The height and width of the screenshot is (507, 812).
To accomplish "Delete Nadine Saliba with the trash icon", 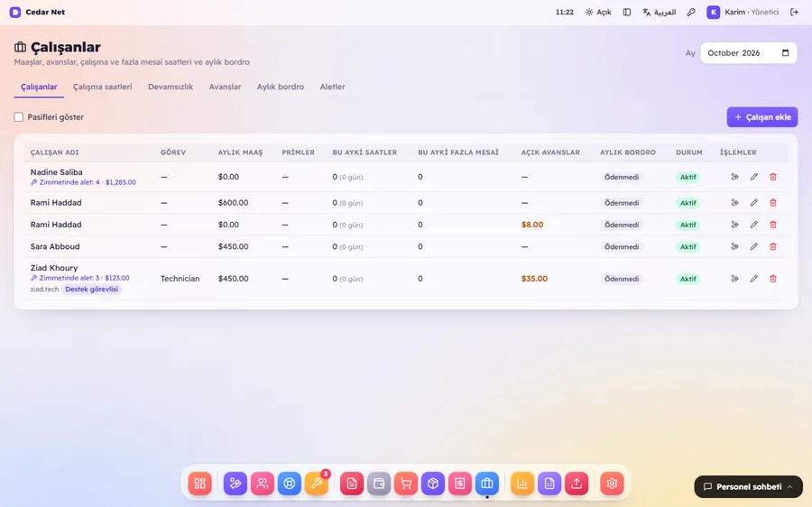I will click(772, 177).
